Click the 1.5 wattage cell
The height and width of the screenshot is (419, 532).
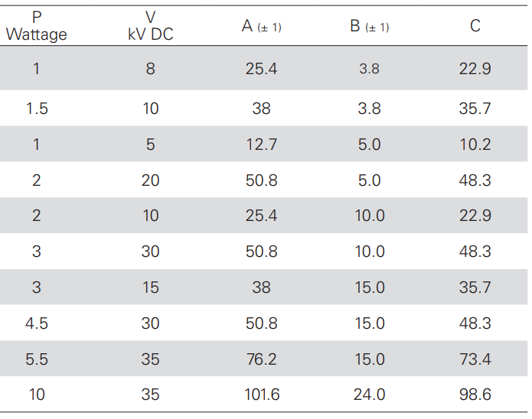[37, 109]
